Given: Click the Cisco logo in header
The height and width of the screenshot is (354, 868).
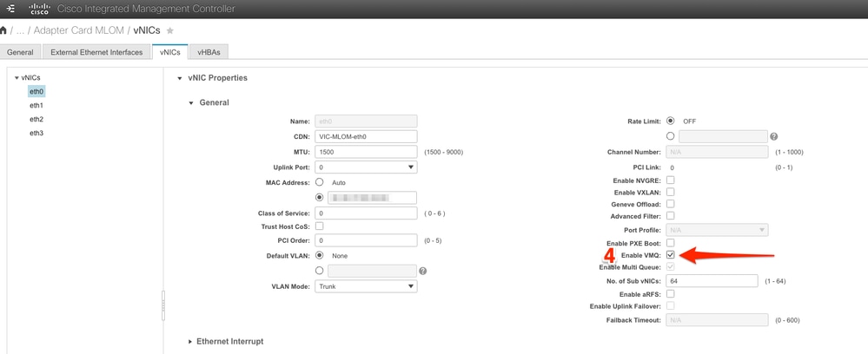Looking at the screenshot, I should click(39, 9).
